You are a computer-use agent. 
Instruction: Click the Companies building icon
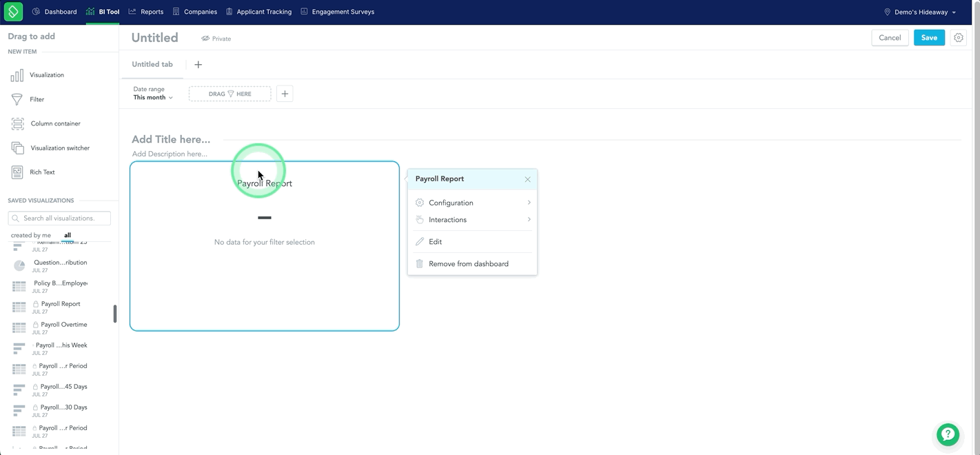click(176, 12)
